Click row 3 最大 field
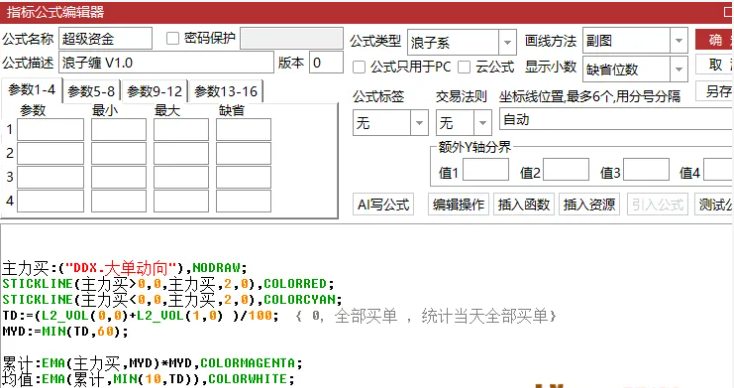 point(181,177)
